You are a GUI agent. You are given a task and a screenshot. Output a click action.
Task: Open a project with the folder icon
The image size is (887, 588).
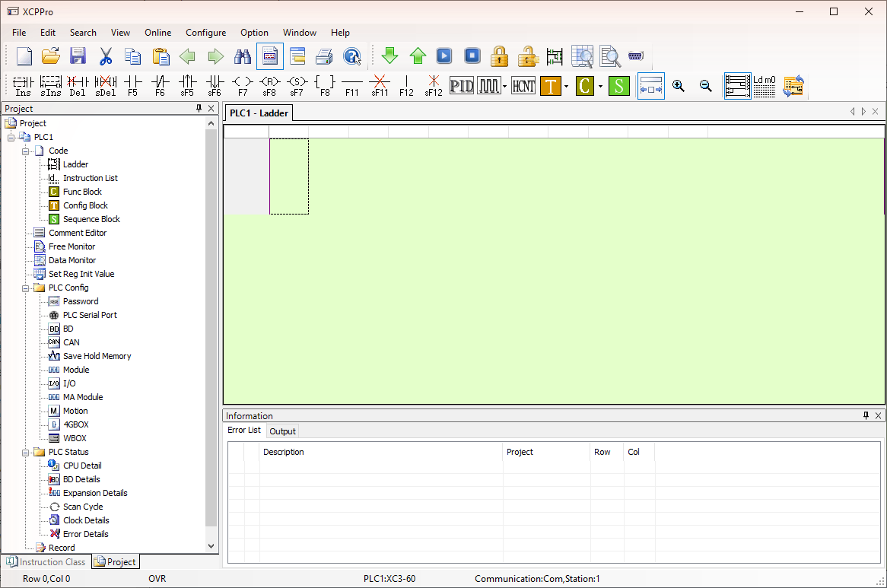pyautogui.click(x=51, y=56)
